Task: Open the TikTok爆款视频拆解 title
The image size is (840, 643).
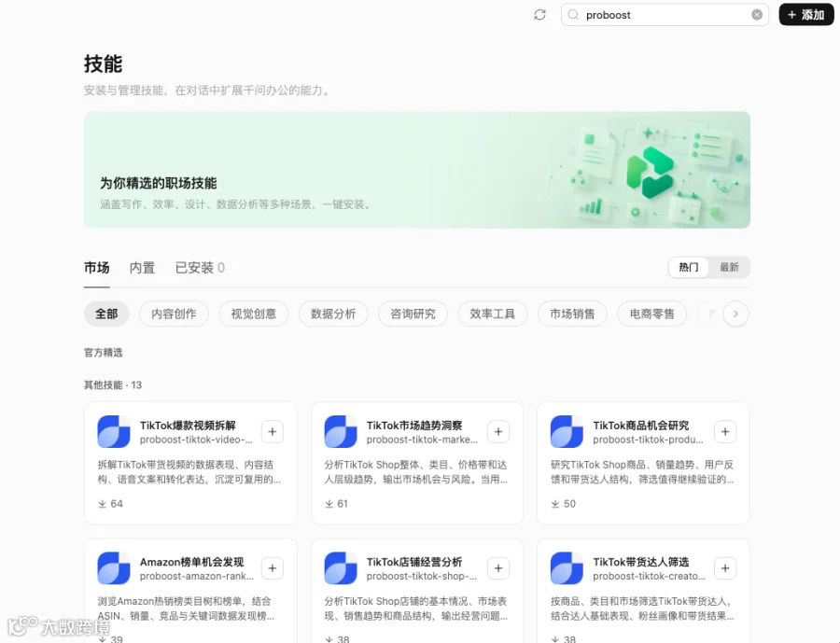Action: (188, 426)
